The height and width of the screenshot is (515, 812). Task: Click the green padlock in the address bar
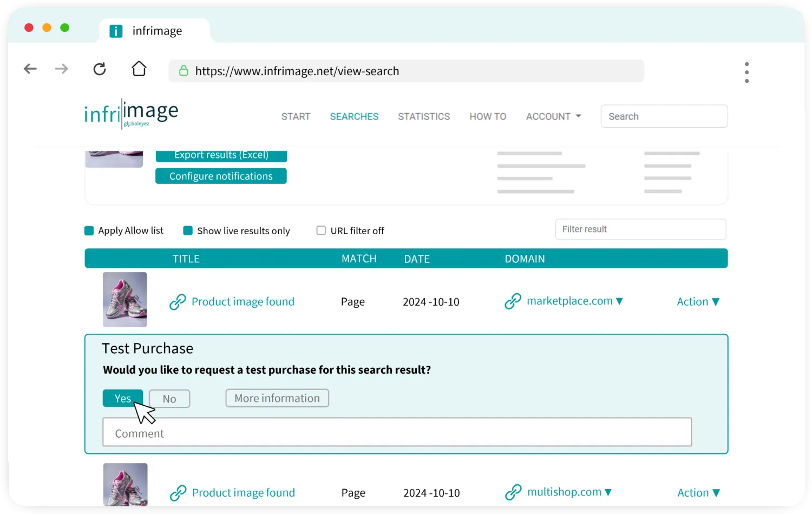(x=184, y=71)
